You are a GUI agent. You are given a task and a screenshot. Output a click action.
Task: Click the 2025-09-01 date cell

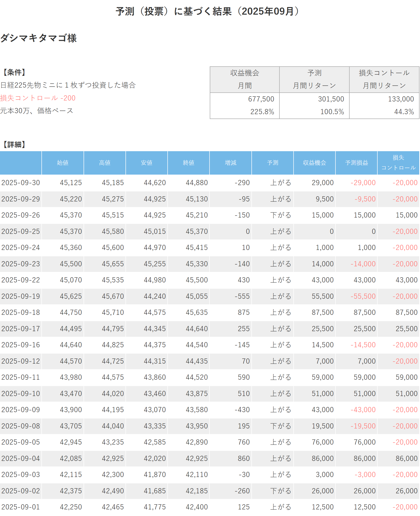[x=21, y=507]
